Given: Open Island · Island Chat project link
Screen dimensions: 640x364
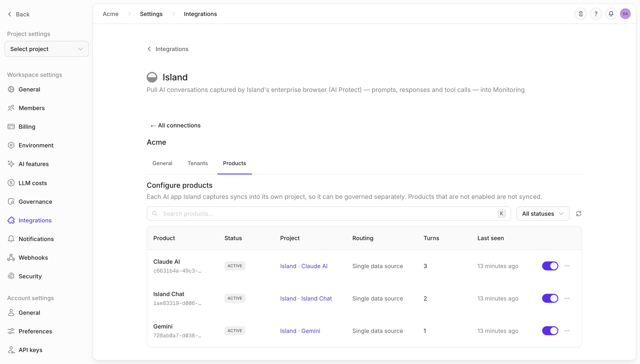Looking at the screenshot, I should click(306, 298).
